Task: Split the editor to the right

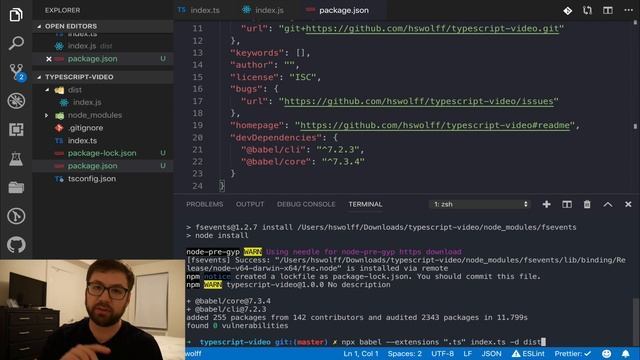Action: pyautogui.click(x=608, y=11)
